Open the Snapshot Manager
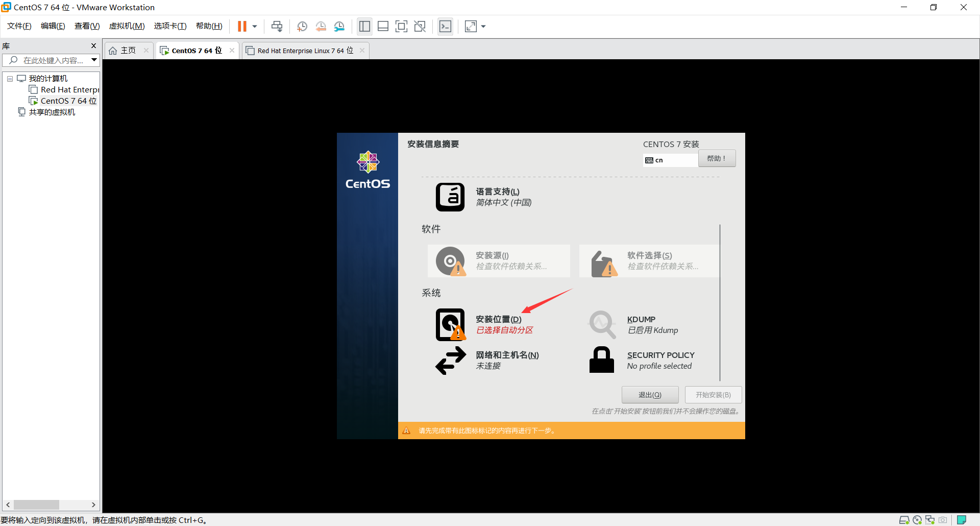 tap(340, 26)
